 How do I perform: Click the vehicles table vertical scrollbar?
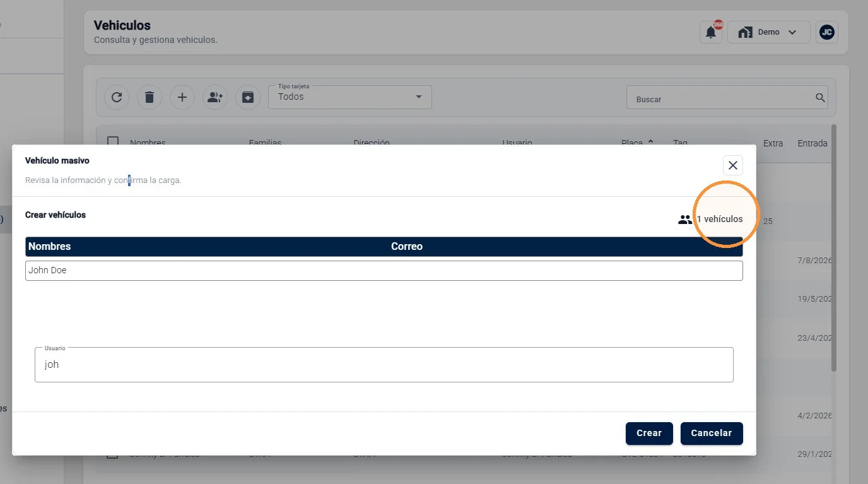point(834,247)
